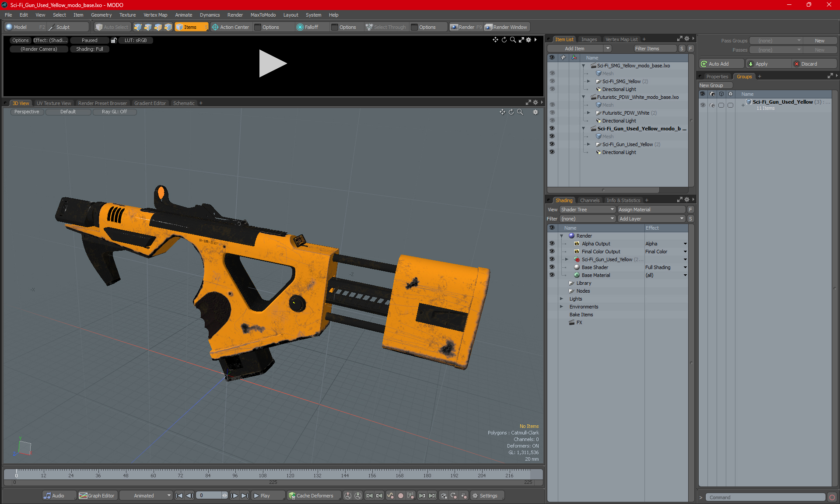The height and width of the screenshot is (504, 840).
Task: Click Play in timeline controls
Action: [268, 496]
